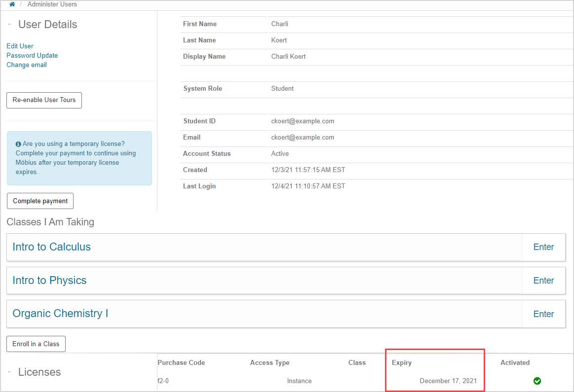The height and width of the screenshot is (392, 574).
Task: Click the Purchase Code column header
Action: pyautogui.click(x=181, y=362)
